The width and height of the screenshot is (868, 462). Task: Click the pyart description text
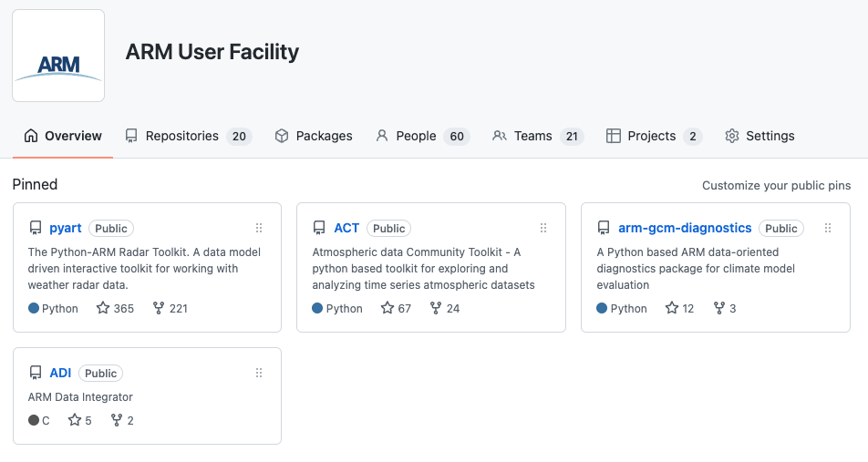coord(144,268)
